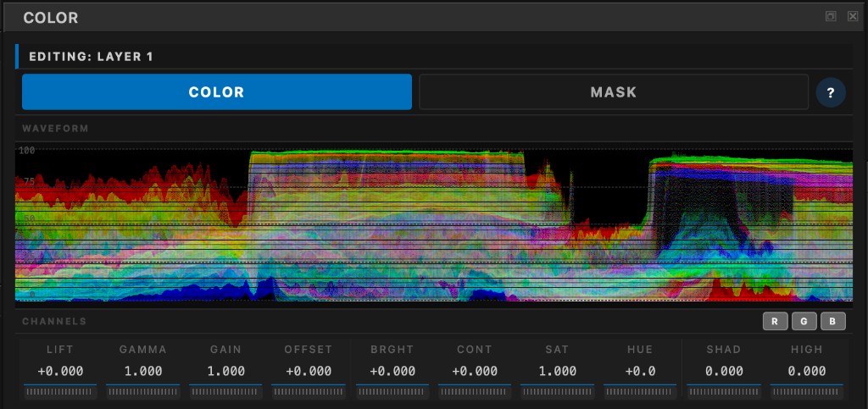Click the waveform scope display
Viewport: 868px width, 409px height.
(x=434, y=222)
